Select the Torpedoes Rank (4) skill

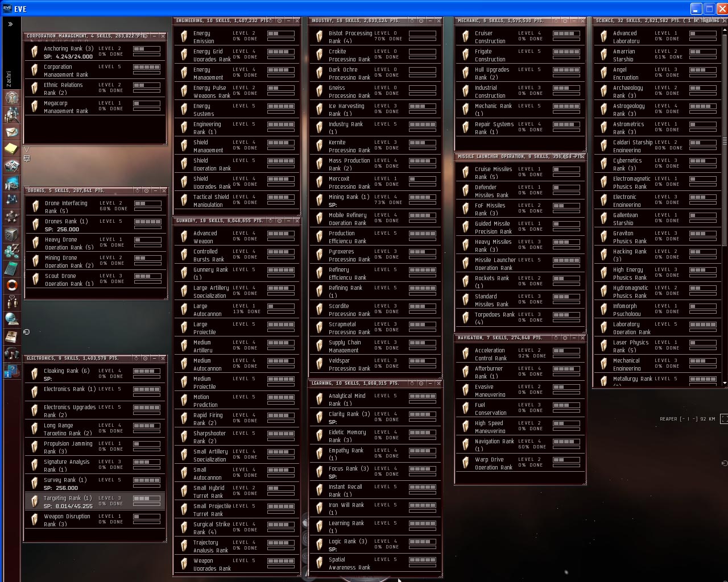(520, 318)
